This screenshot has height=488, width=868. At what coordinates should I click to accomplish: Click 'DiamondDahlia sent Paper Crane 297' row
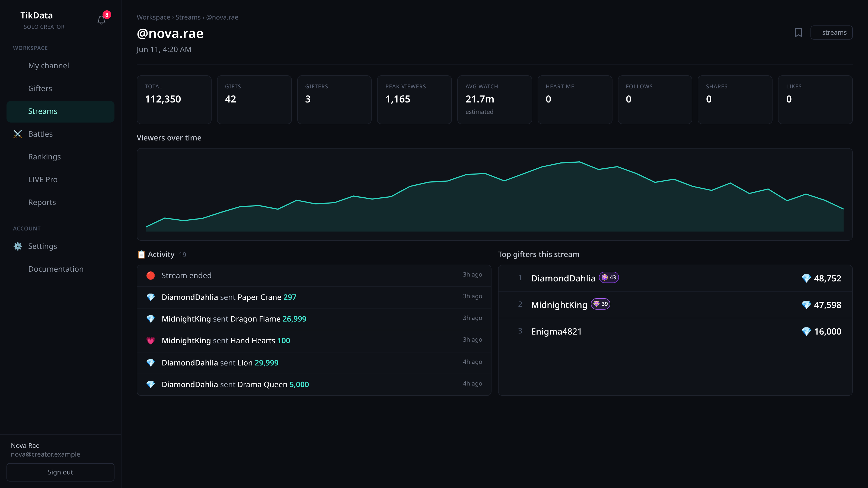tap(314, 297)
